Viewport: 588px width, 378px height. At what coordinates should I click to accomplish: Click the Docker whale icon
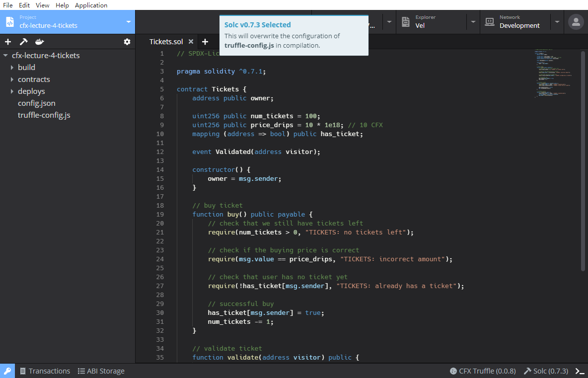pos(40,42)
